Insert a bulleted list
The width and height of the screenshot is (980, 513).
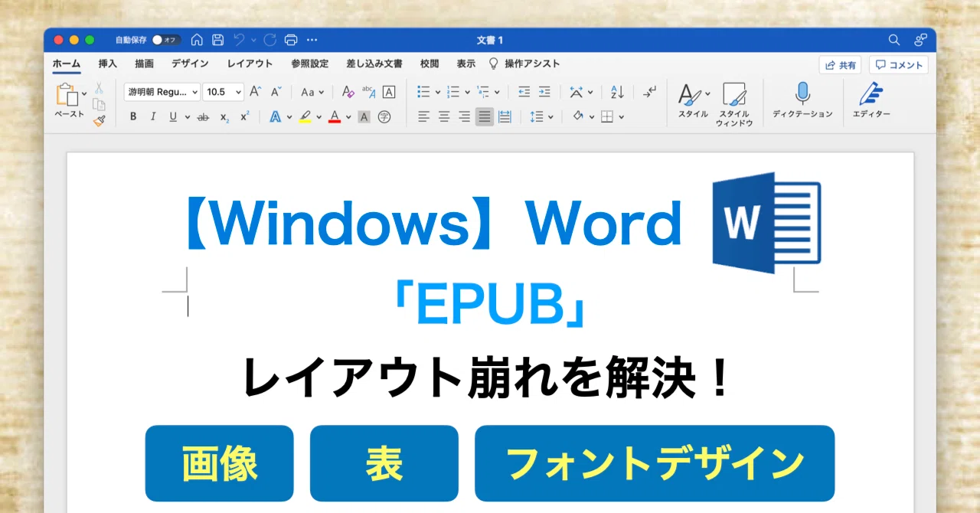[423, 92]
